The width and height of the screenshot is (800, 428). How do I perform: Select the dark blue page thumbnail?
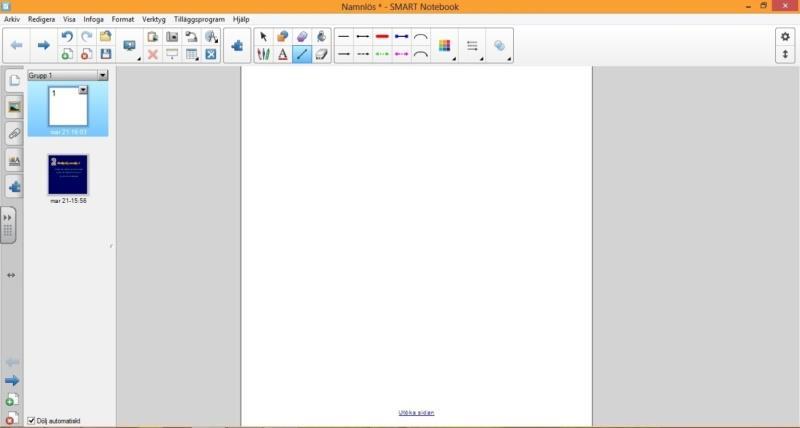click(68, 174)
